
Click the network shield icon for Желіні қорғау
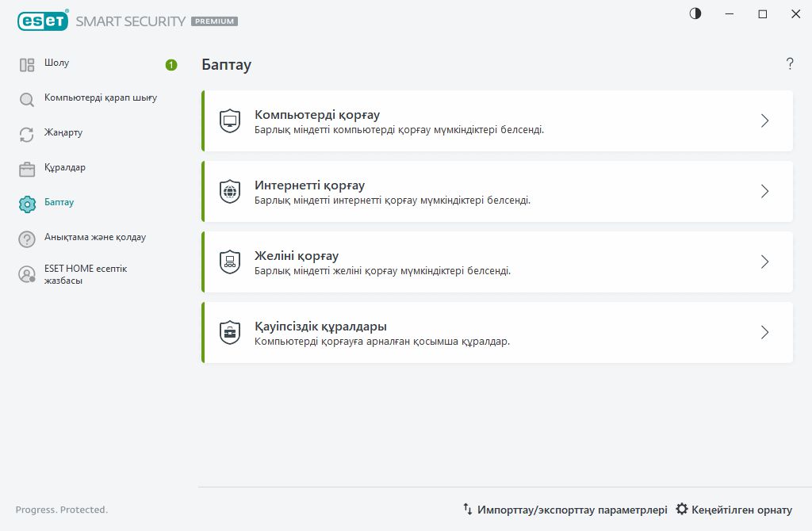coord(230,262)
